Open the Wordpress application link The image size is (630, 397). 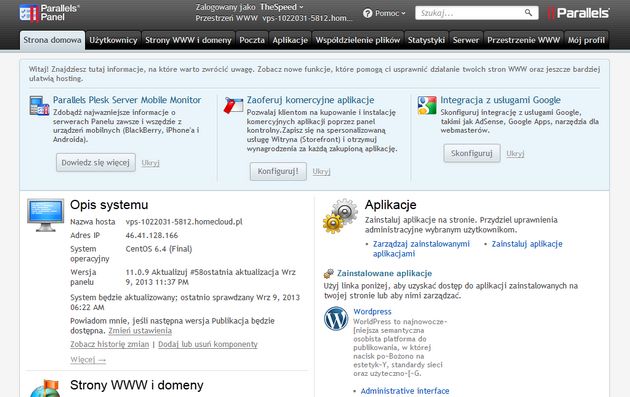(372, 311)
